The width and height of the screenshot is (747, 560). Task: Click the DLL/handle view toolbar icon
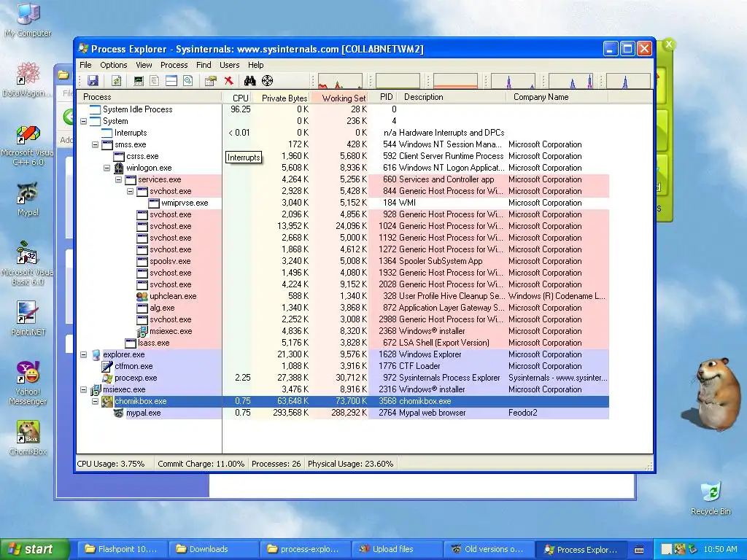pyautogui.click(x=188, y=81)
